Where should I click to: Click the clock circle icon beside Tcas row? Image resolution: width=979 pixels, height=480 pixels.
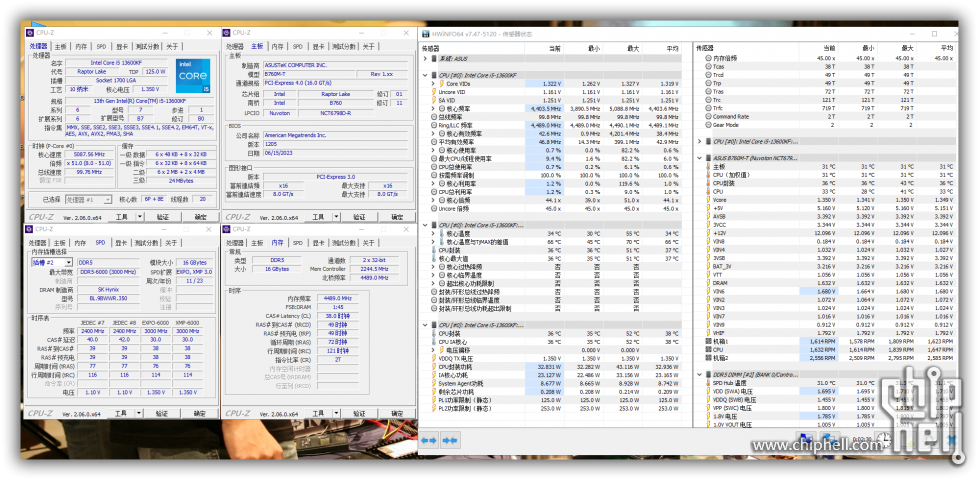(x=708, y=66)
